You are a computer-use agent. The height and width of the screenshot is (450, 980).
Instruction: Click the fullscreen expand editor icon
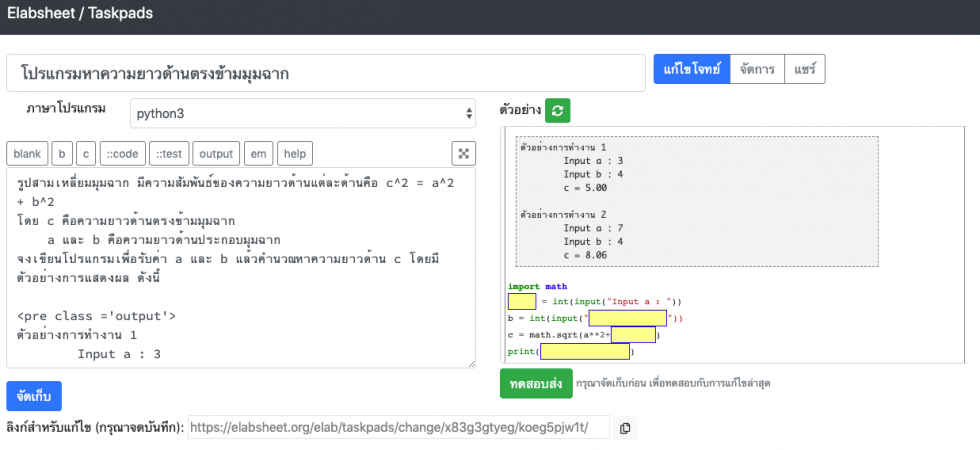click(464, 153)
